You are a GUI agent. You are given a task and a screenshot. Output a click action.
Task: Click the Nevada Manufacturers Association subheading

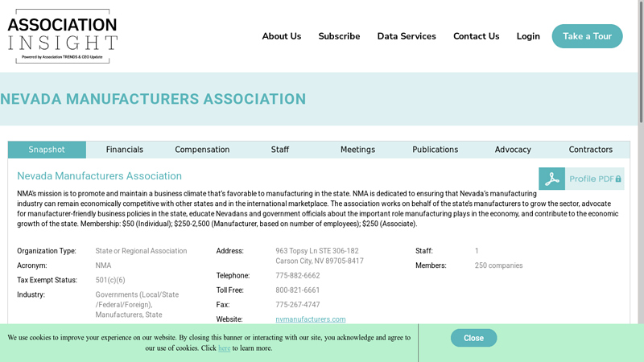click(99, 175)
